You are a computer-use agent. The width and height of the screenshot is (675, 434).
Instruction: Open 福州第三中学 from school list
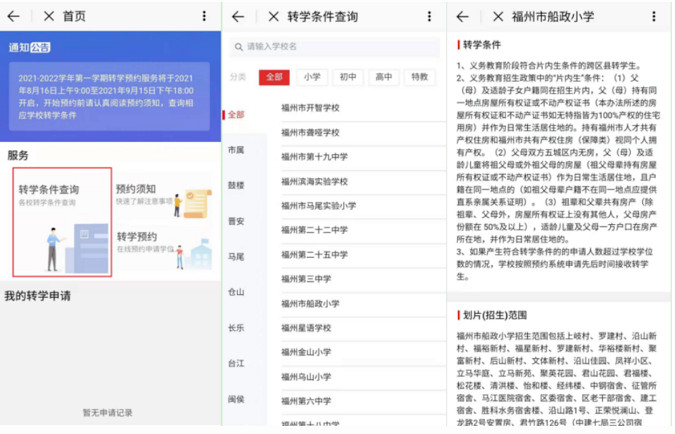click(363, 279)
